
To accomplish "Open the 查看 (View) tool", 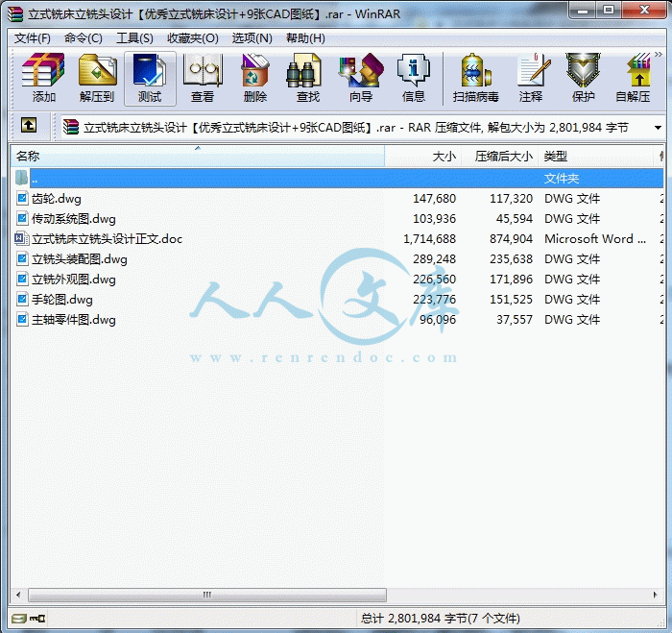I will (203, 78).
